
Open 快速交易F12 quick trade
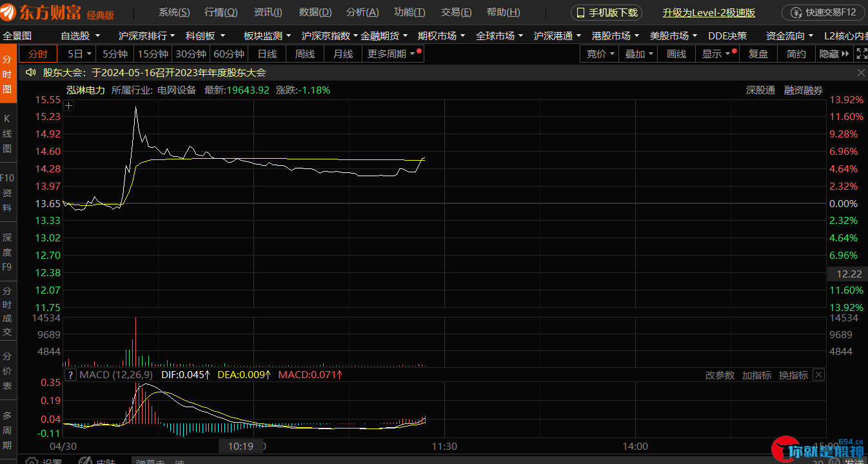(x=824, y=13)
